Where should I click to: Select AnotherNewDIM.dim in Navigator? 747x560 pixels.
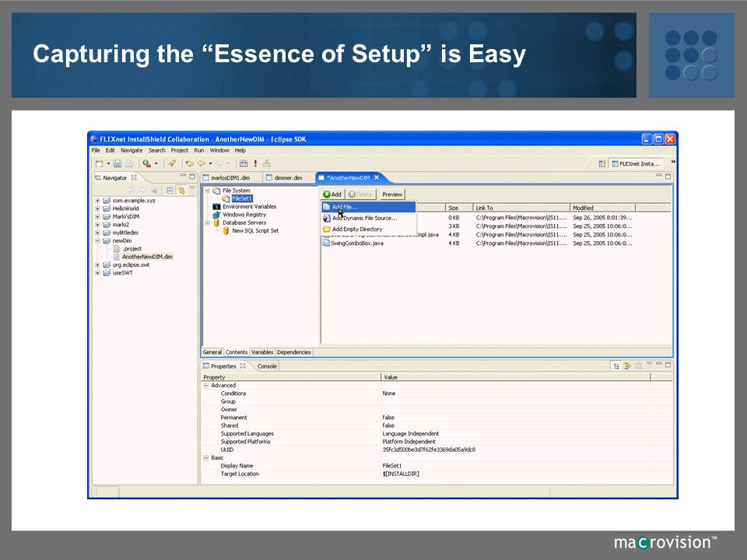tap(143, 257)
